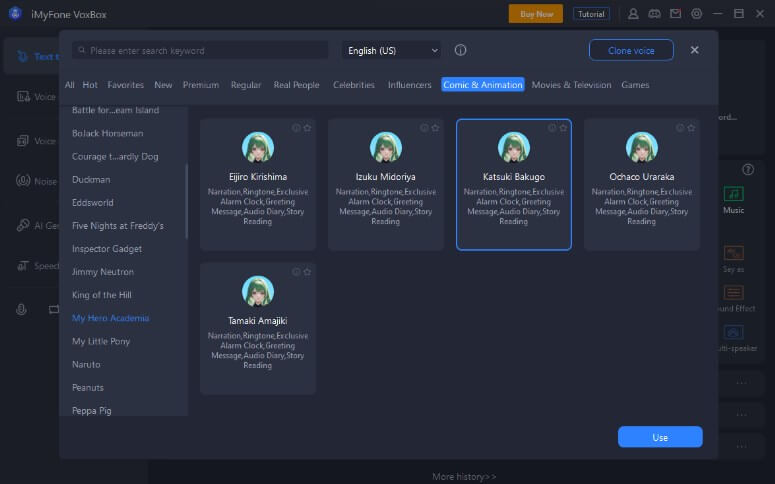
Task: Open the English (US) language dropdown
Action: click(x=391, y=50)
